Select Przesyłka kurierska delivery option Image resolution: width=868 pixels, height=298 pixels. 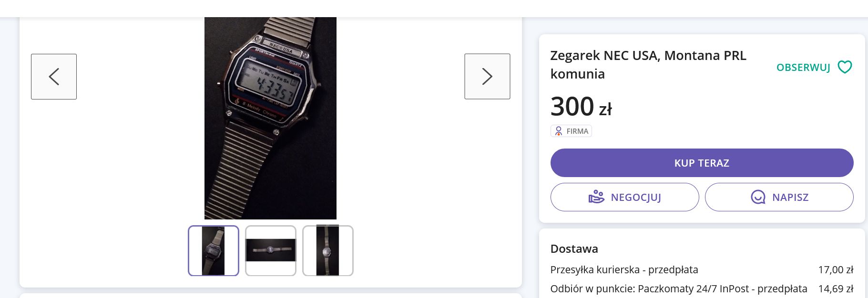pos(624,269)
